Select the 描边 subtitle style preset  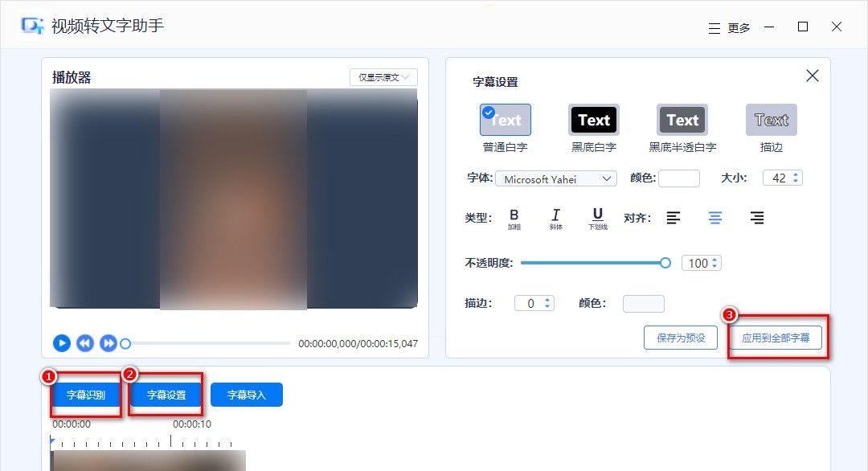click(771, 119)
